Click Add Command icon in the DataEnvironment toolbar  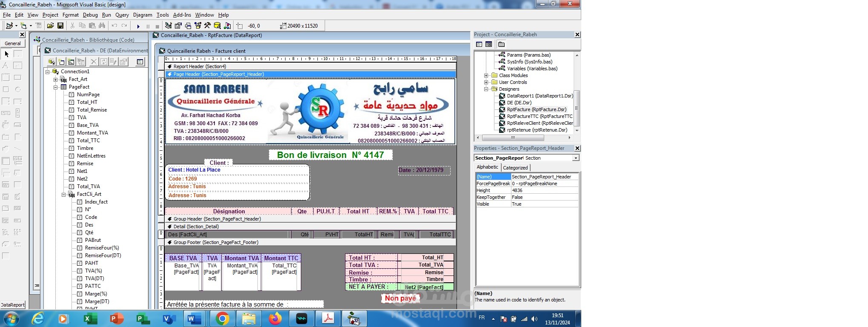point(61,62)
